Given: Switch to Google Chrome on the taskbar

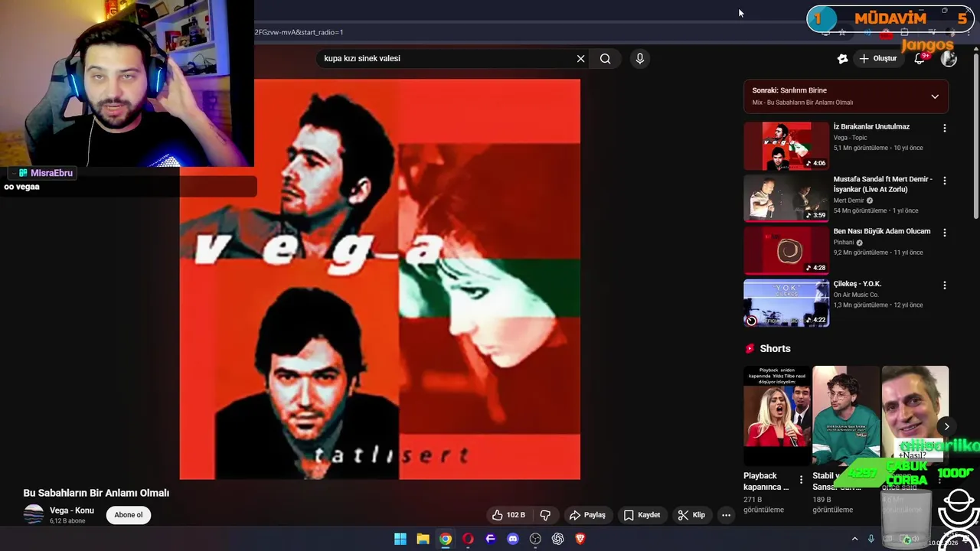Looking at the screenshot, I should (x=446, y=539).
